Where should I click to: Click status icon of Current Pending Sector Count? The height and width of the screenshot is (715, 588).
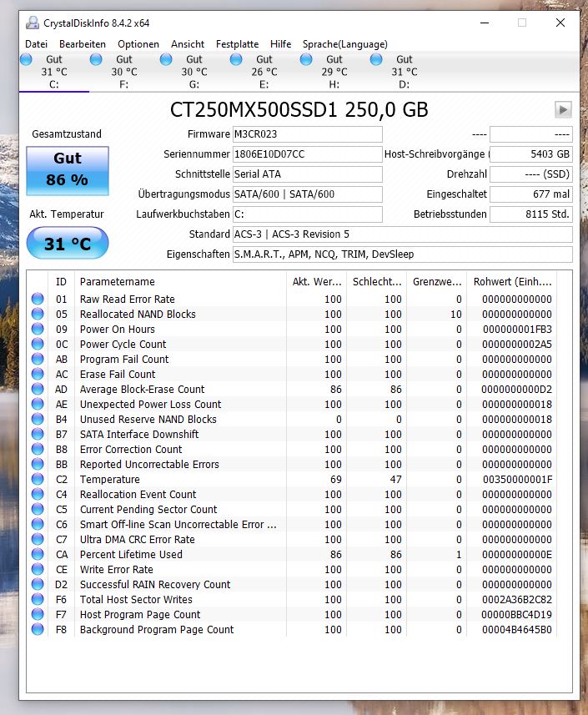point(38,510)
